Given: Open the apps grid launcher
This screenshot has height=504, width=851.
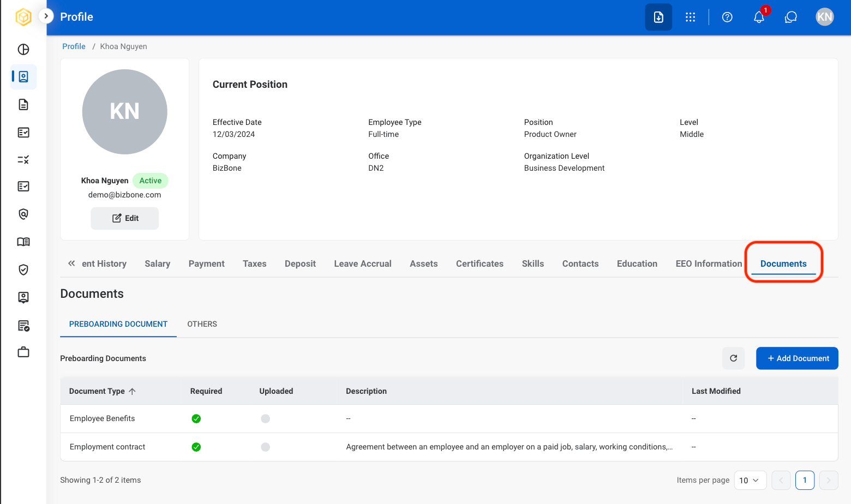Looking at the screenshot, I should click(690, 17).
